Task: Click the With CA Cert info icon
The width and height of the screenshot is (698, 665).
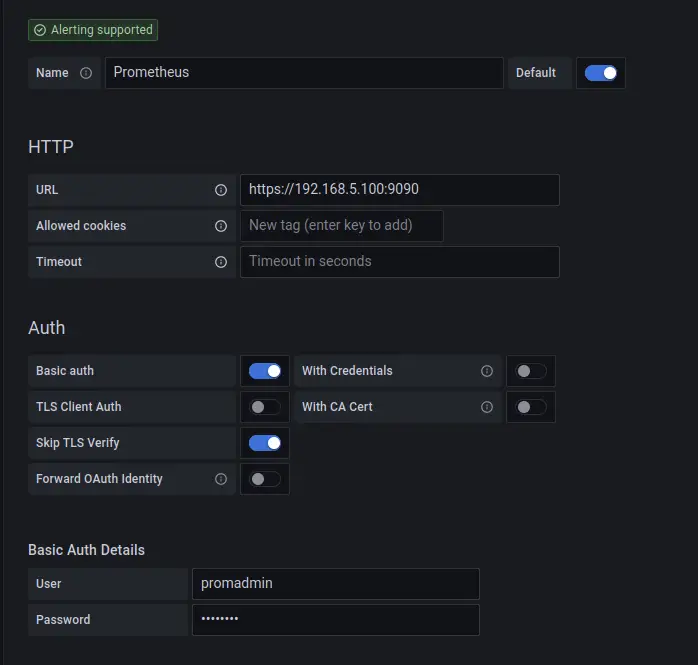Action: [x=487, y=407]
